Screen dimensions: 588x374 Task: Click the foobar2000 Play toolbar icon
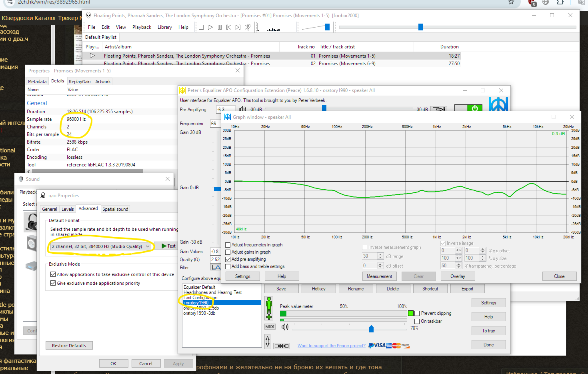pos(210,27)
